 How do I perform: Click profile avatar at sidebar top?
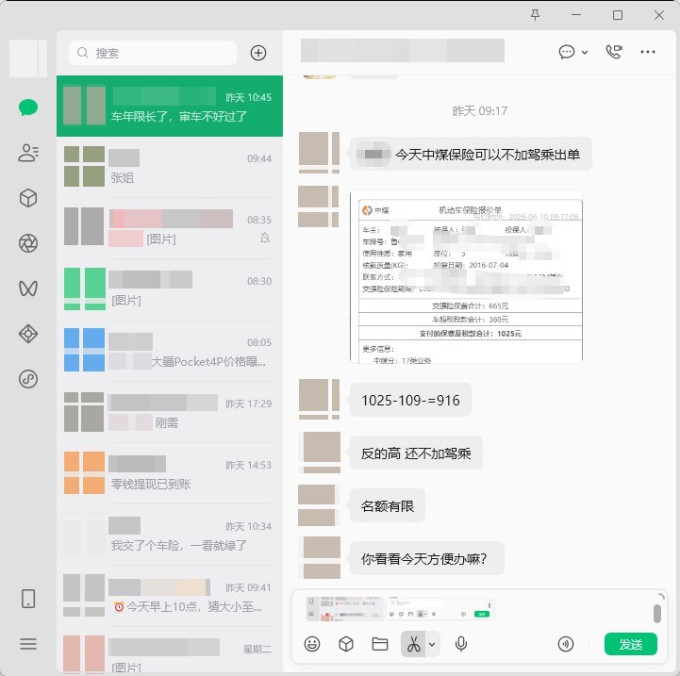[28, 59]
